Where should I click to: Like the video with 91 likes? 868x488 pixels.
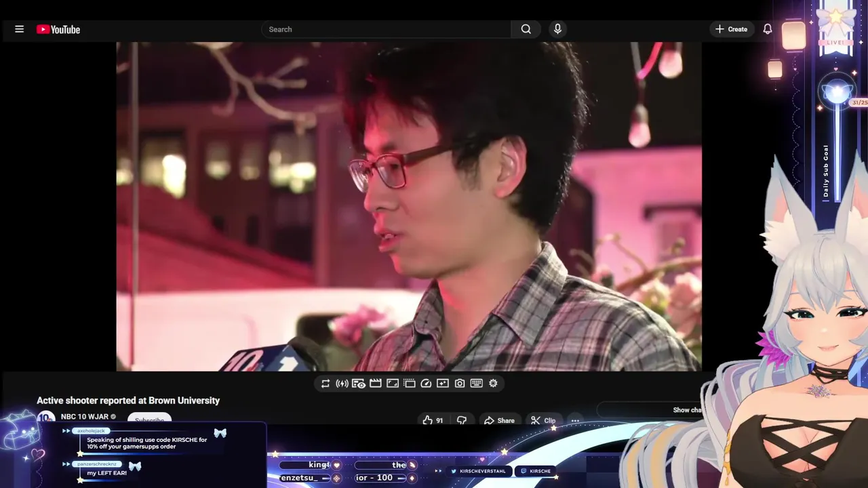[x=433, y=420]
